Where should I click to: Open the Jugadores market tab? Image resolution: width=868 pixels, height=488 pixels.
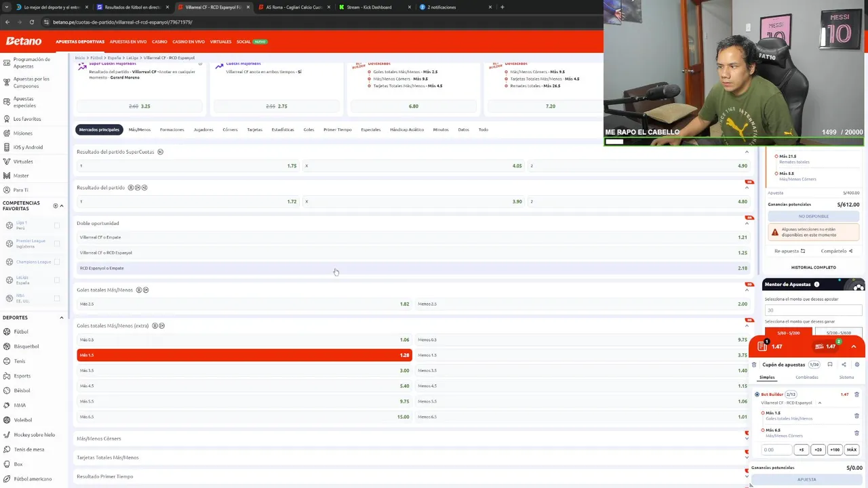pyautogui.click(x=203, y=129)
